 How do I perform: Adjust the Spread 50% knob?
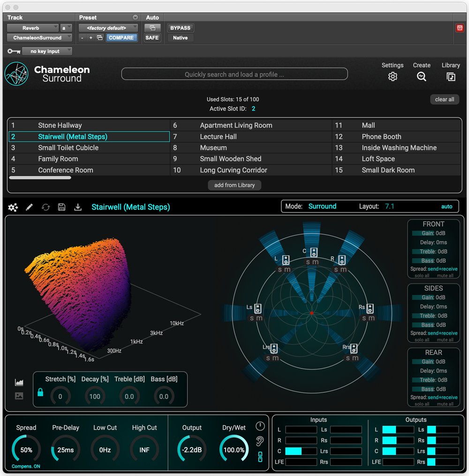(26, 449)
